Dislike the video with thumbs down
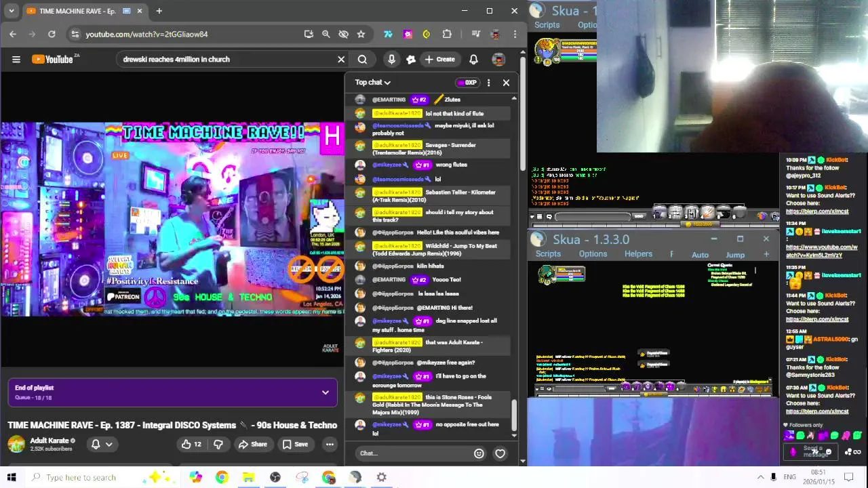The image size is (868, 488). [218, 445]
